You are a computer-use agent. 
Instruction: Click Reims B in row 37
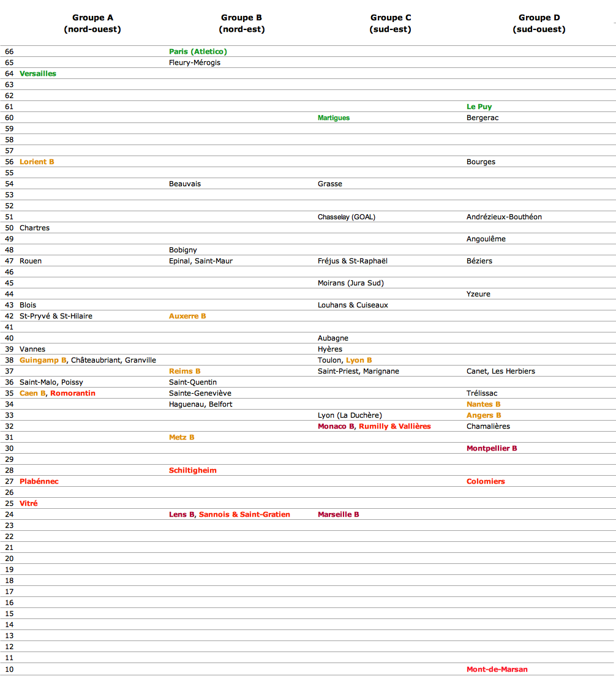click(x=184, y=371)
